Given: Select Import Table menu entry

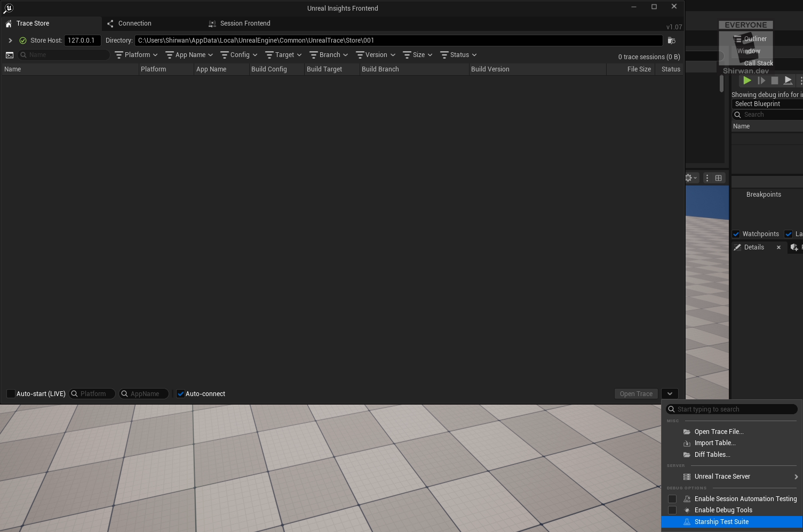Looking at the screenshot, I should pyautogui.click(x=732, y=443).
